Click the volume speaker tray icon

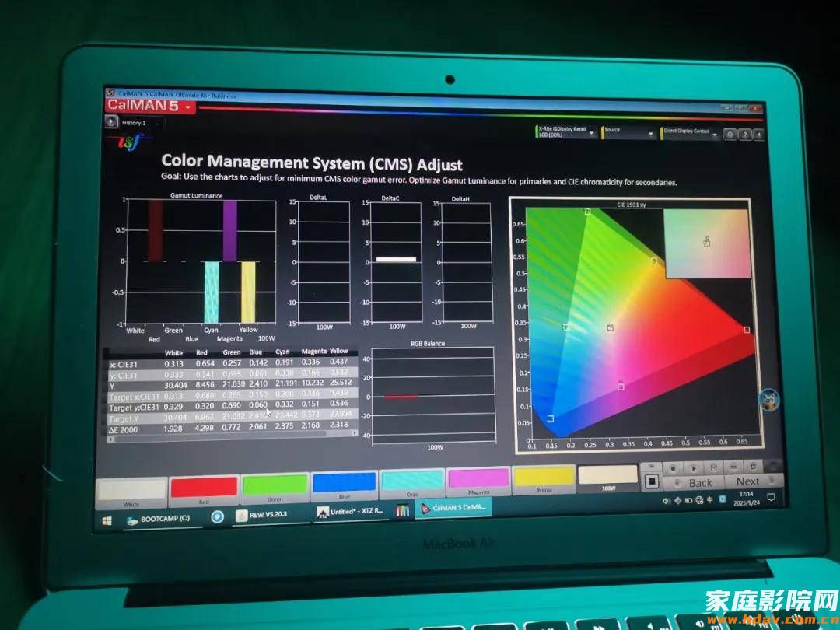coord(667,501)
